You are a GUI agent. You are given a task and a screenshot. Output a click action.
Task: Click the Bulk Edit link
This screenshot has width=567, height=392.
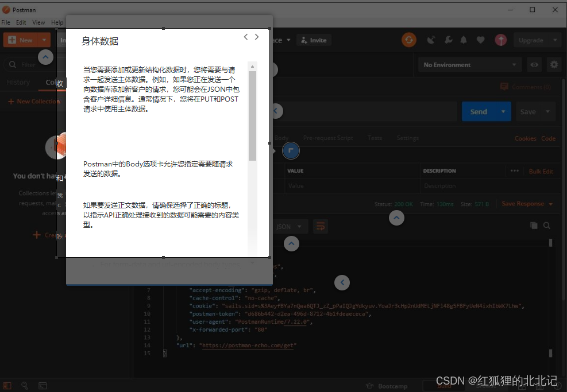539,170
